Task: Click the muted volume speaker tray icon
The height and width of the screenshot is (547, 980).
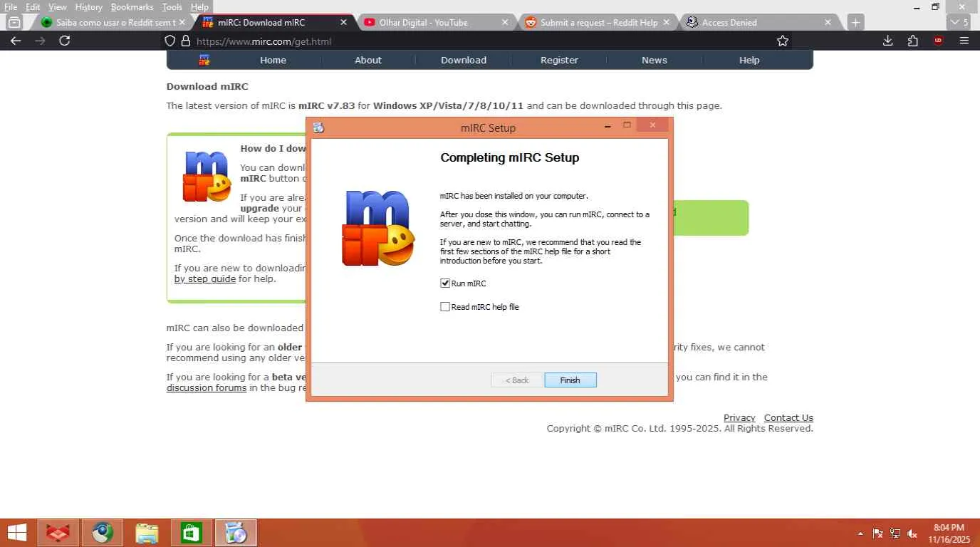Action: click(912, 533)
